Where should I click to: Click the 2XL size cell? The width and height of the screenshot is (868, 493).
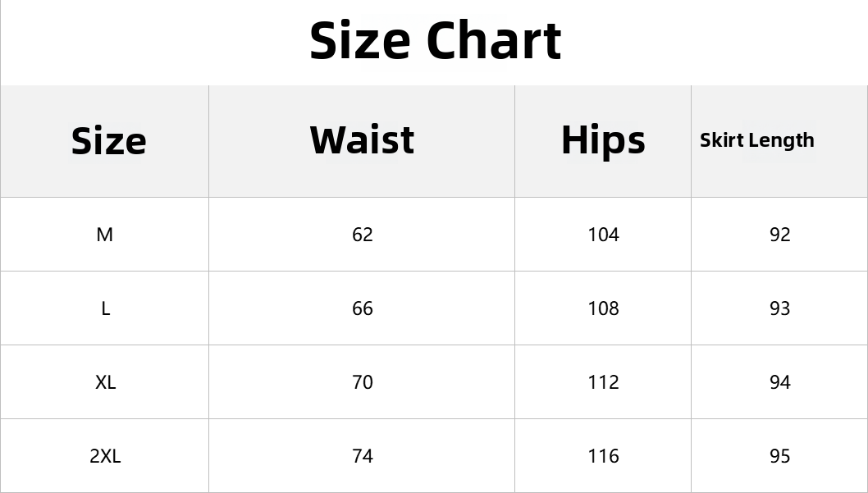click(x=105, y=456)
